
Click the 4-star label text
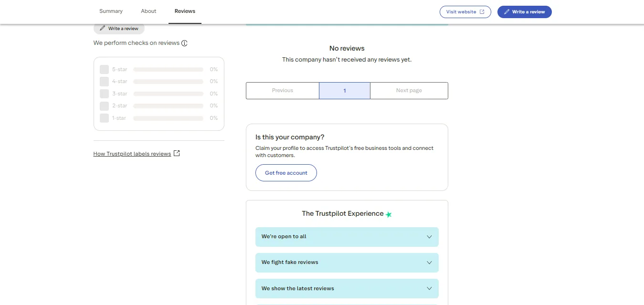click(x=120, y=82)
